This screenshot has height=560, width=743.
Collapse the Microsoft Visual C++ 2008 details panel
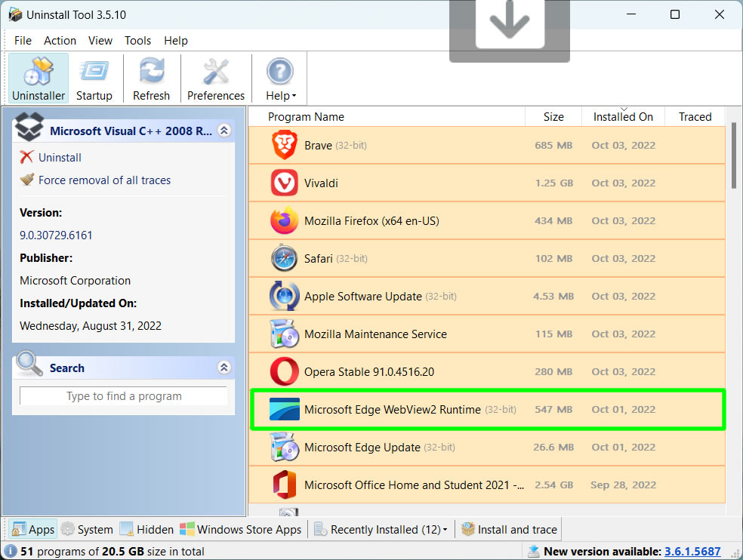(x=224, y=131)
